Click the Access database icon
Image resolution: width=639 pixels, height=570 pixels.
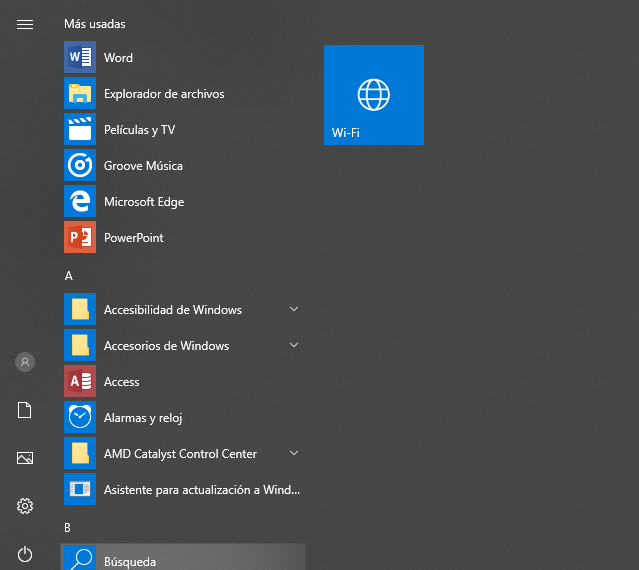click(x=80, y=381)
